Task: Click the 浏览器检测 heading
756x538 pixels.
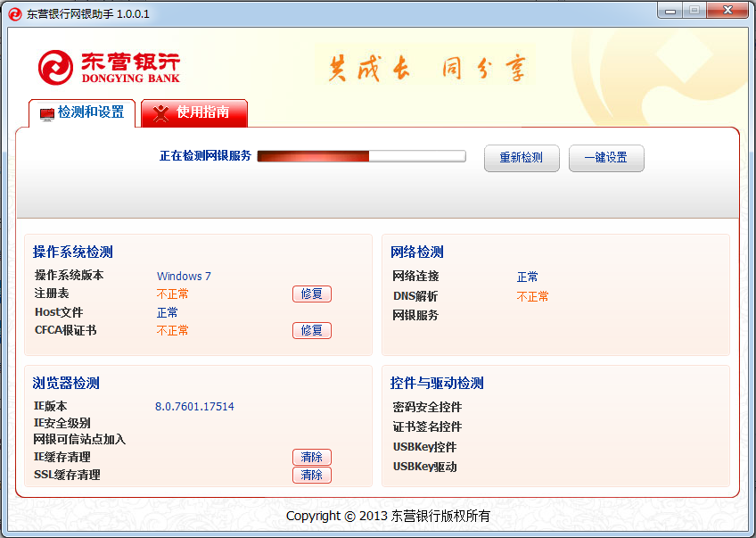Action: pos(66,383)
